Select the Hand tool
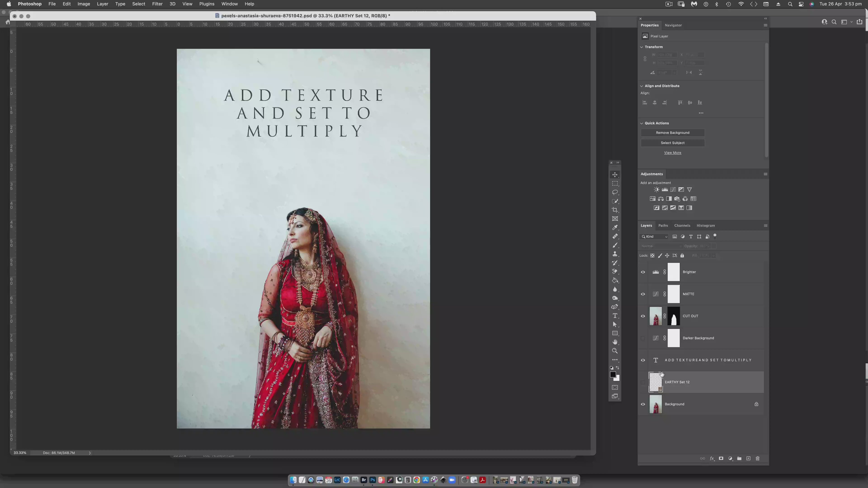 tap(615, 342)
